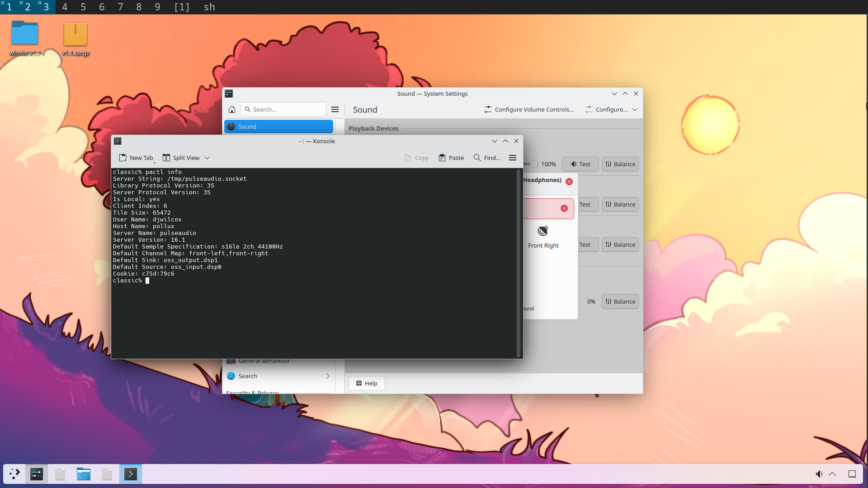Click the Help button
This screenshot has width=868, height=488.
[366, 383]
